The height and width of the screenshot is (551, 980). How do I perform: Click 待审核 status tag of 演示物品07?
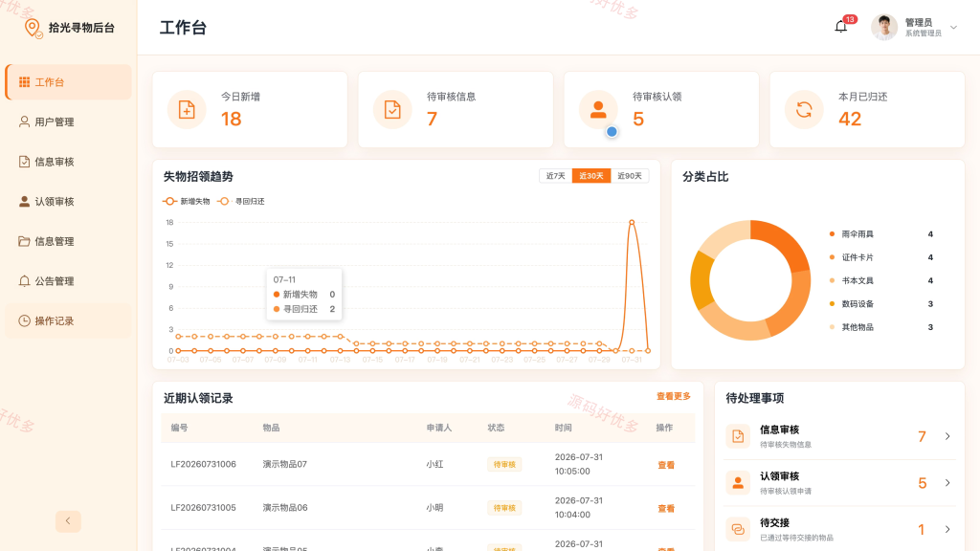504,464
